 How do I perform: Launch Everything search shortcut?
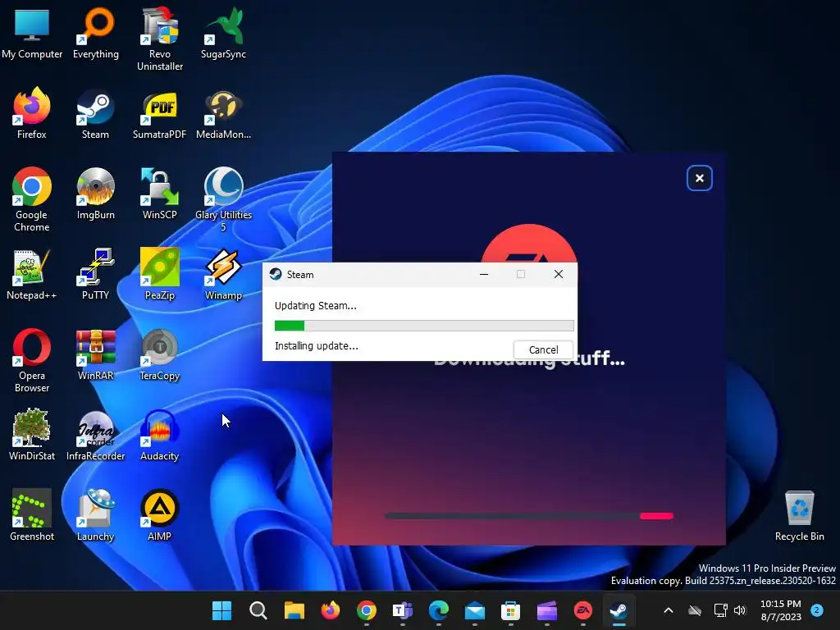tap(96, 33)
